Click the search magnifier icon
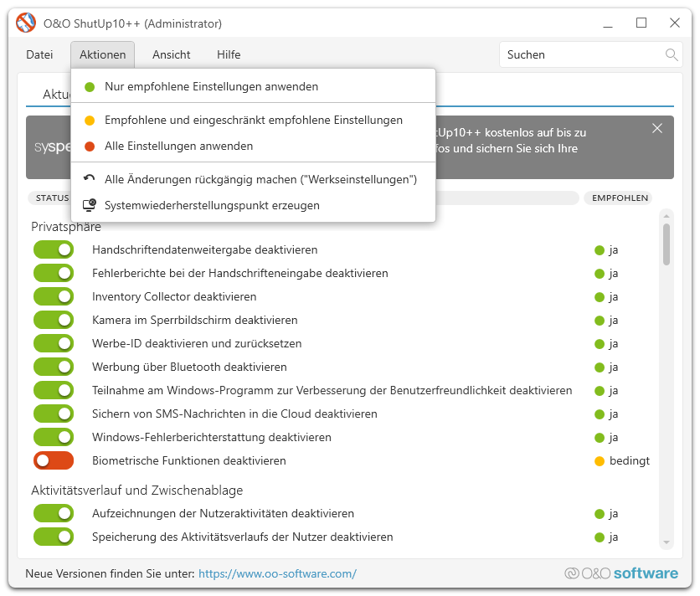 [672, 55]
